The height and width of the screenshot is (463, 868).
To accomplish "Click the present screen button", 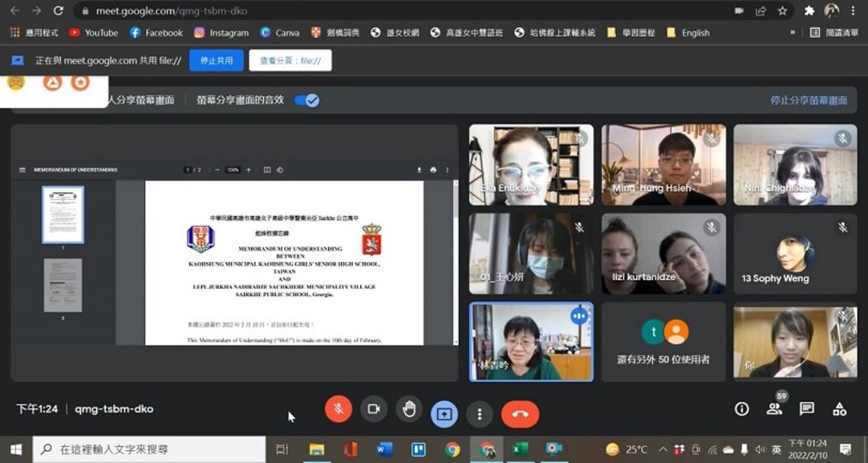I will 444,414.
